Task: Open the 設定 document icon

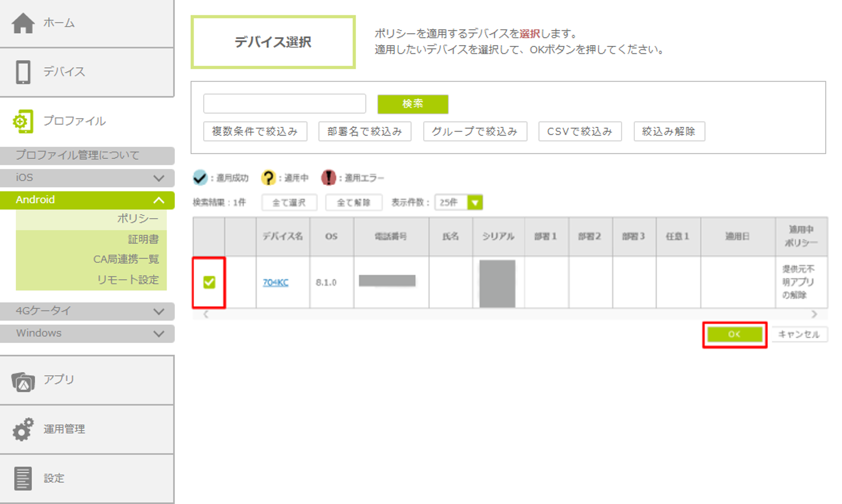Action: coord(23,478)
